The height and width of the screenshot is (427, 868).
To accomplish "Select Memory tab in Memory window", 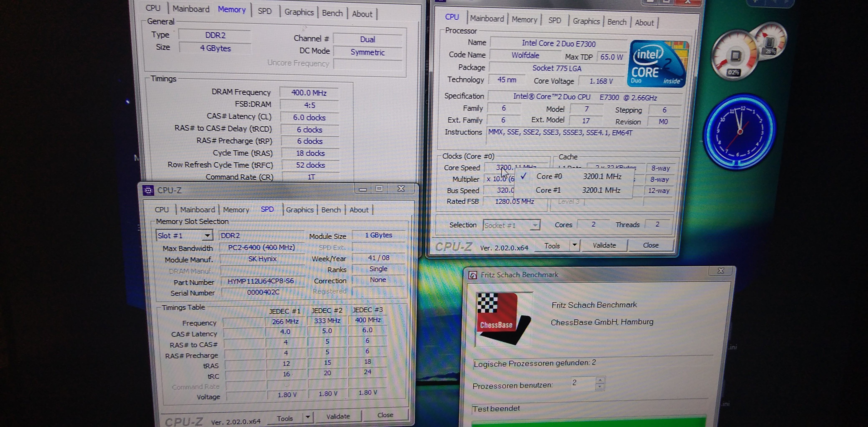I will [231, 10].
